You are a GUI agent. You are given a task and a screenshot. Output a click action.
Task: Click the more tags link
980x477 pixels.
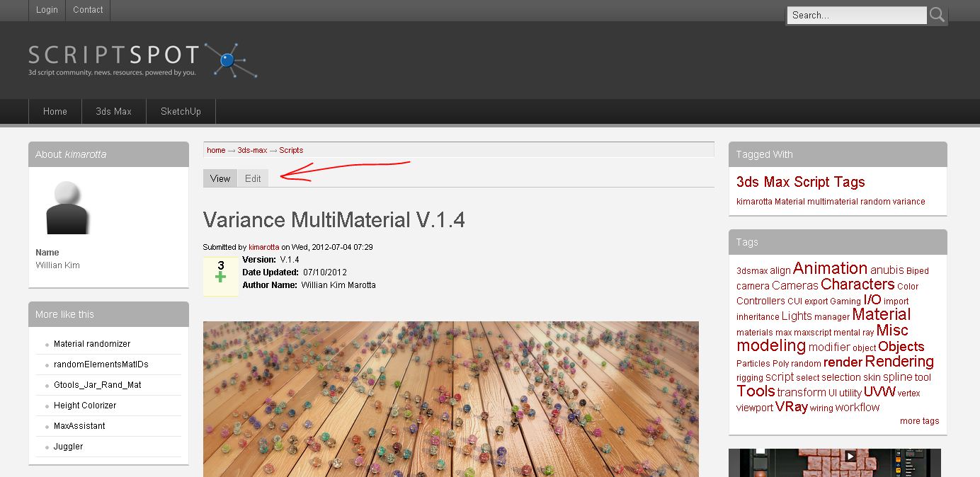click(x=919, y=421)
